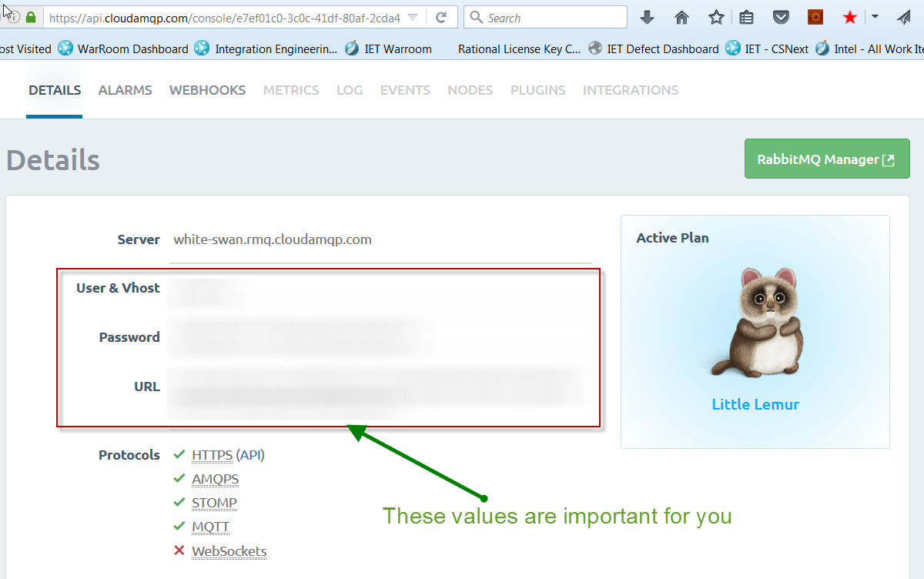Image resolution: width=924 pixels, height=579 pixels.
Task: Click the Server field label
Action: click(x=139, y=239)
